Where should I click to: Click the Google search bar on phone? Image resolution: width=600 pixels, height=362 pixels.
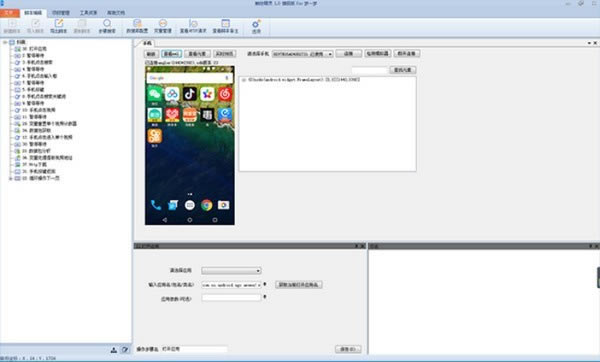click(x=189, y=78)
